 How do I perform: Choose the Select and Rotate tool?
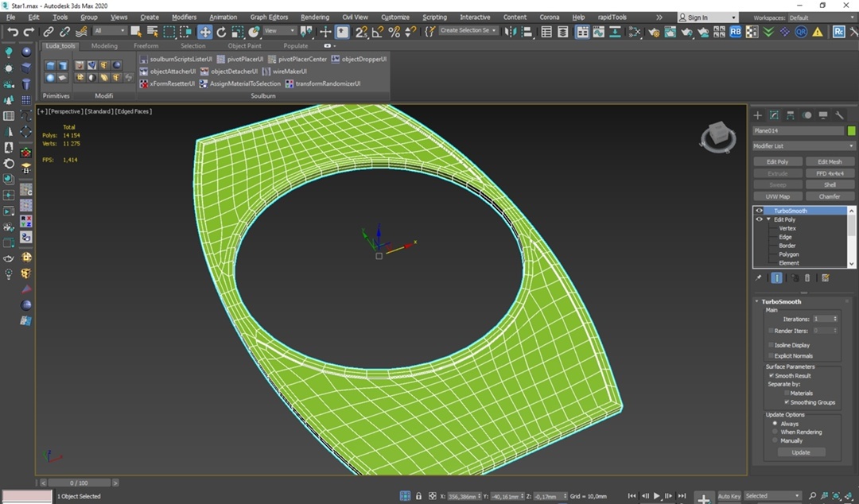pos(221,32)
